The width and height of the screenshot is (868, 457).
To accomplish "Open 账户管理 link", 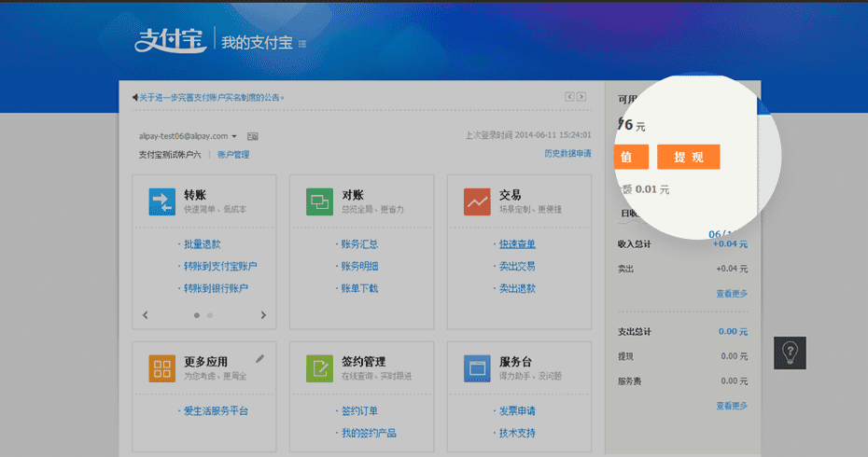I will point(233,155).
